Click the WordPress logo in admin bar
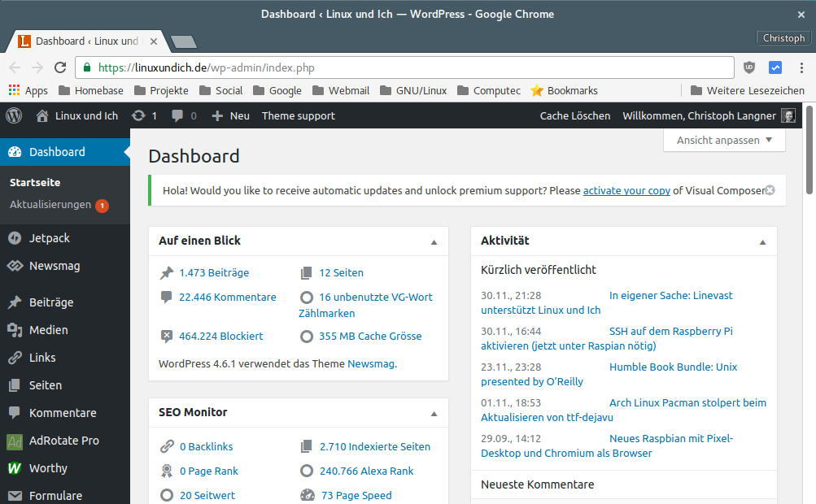 14,115
